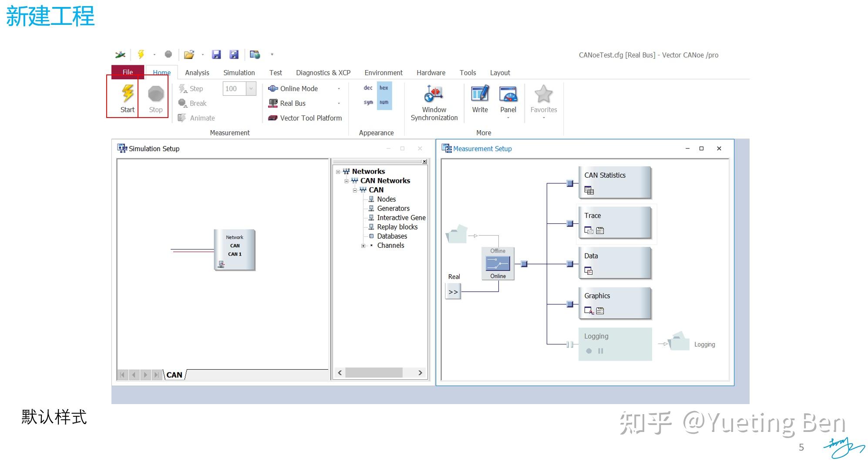Click the open configuration folder icon in quick toolbar

[x=189, y=54]
